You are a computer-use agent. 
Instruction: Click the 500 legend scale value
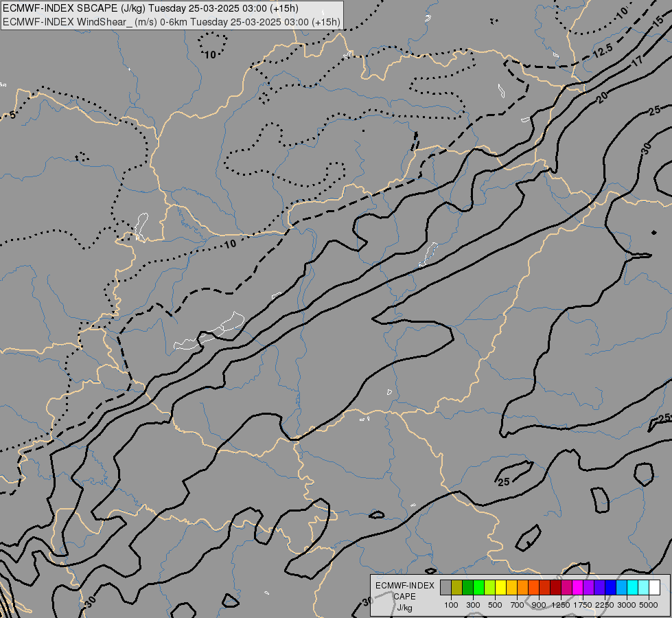pyautogui.click(x=495, y=605)
